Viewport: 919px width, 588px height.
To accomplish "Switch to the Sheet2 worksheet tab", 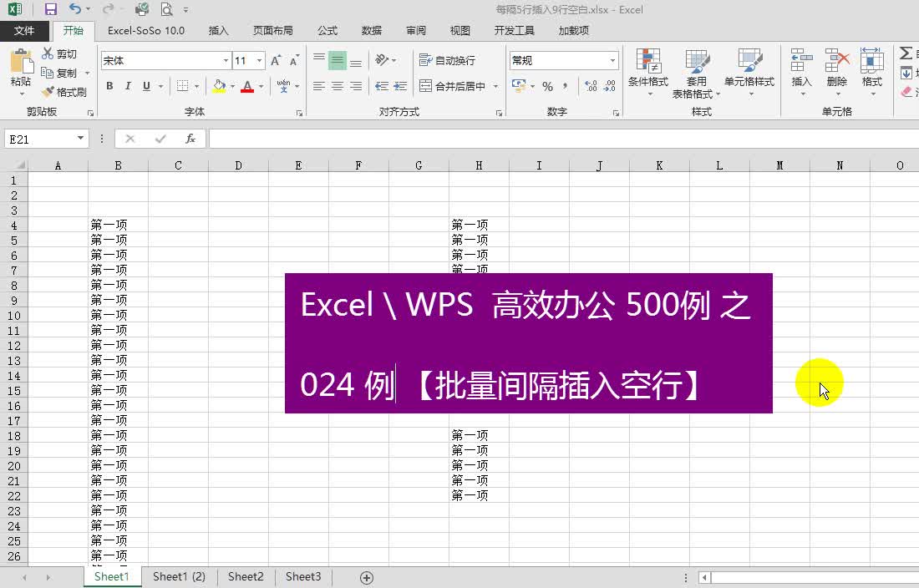I will pos(245,575).
